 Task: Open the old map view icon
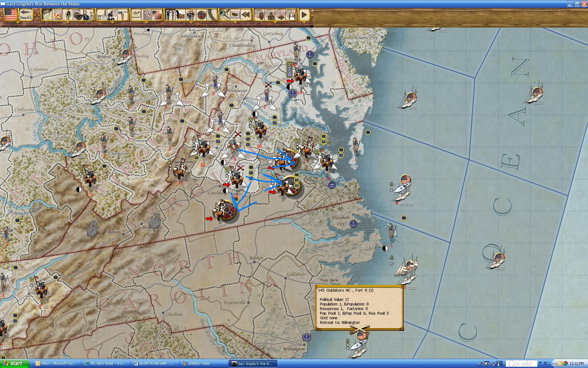(x=46, y=14)
